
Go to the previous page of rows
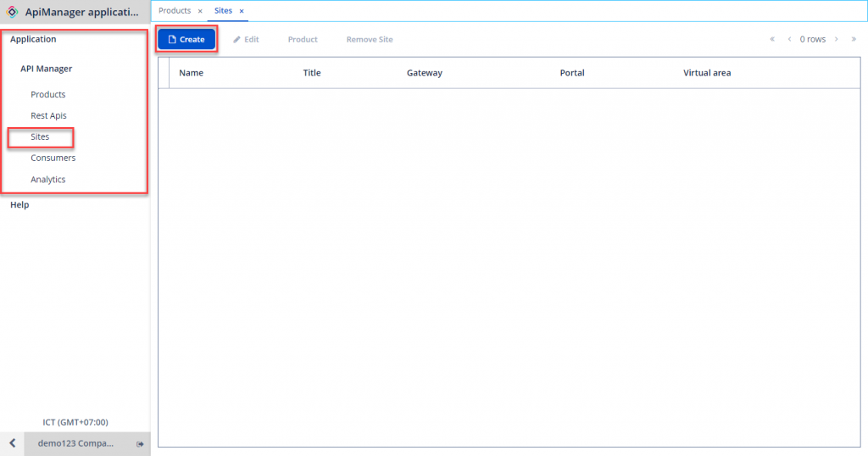tap(789, 39)
